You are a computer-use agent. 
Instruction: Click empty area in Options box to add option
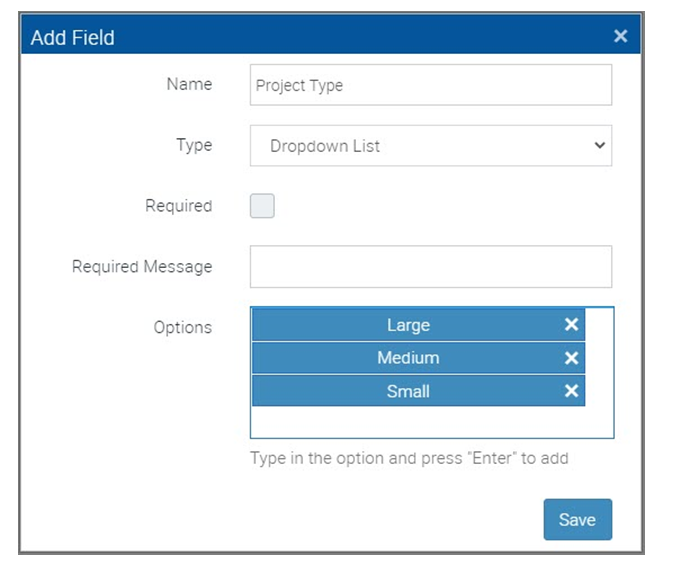432,422
